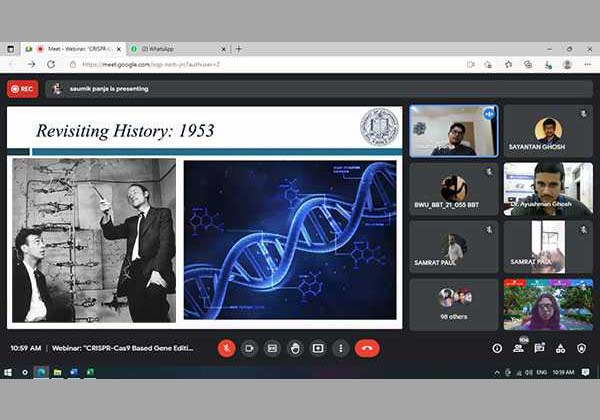Open the more options three-dot menu
This screenshot has height=420, width=600.
(341, 348)
